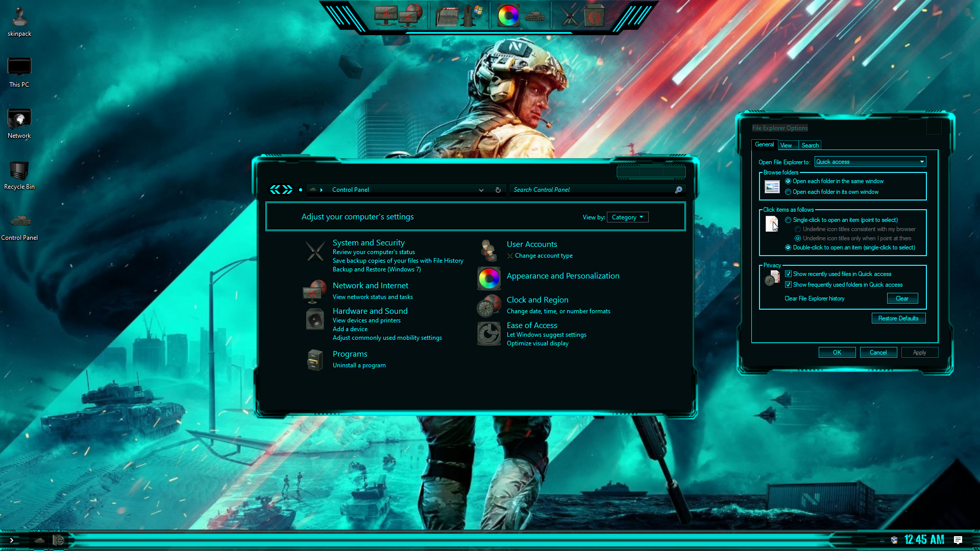Click the Restore Defaults button
Viewport: 980px width, 551px height.
898,318
